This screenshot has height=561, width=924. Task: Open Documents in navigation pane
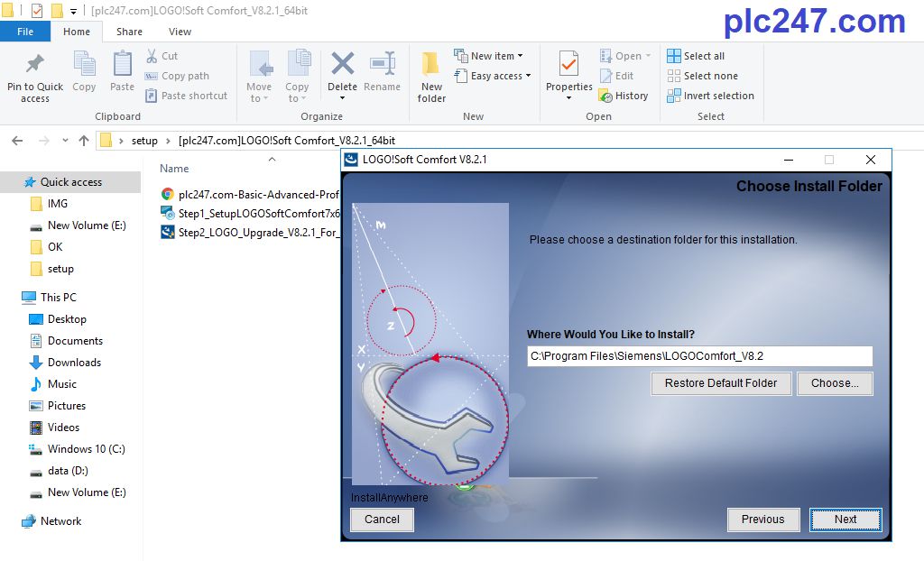75,341
